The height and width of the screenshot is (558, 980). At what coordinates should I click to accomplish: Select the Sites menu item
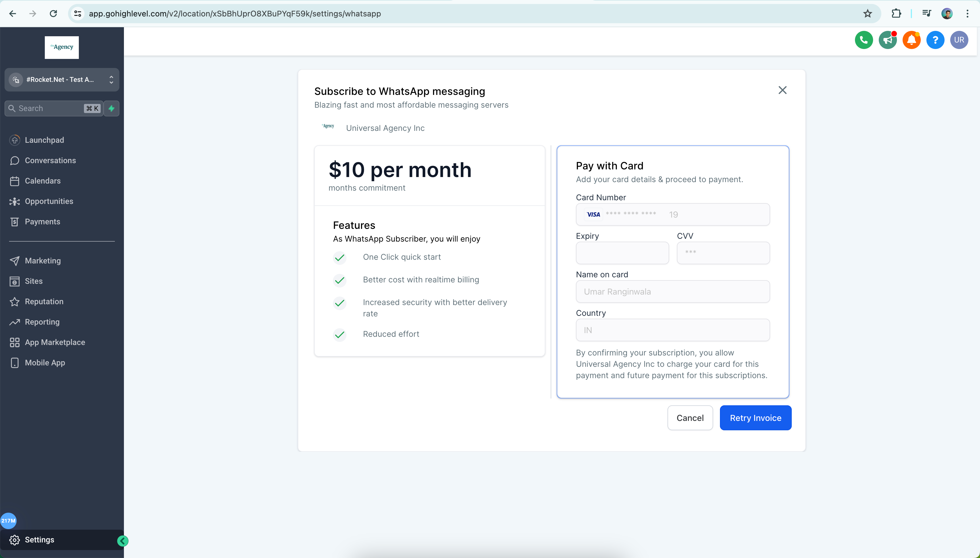click(34, 281)
